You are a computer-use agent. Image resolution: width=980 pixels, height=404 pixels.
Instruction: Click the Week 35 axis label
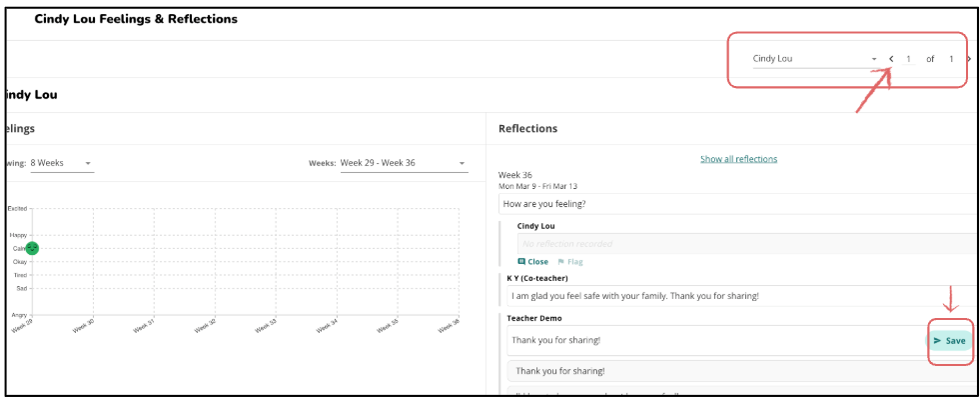tap(389, 327)
